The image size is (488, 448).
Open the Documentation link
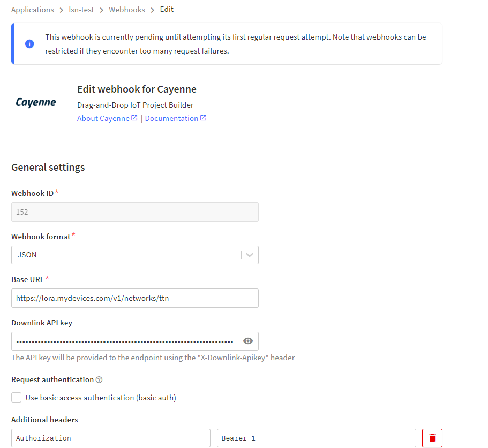click(x=171, y=118)
